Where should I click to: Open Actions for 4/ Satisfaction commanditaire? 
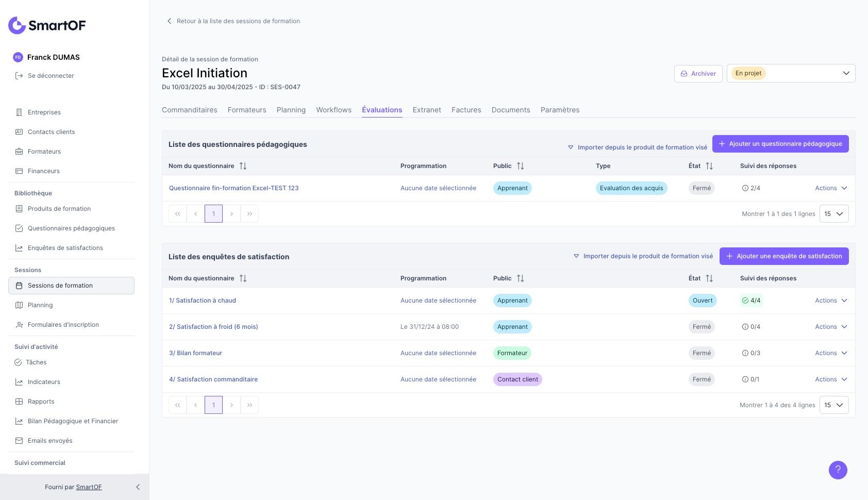point(831,379)
